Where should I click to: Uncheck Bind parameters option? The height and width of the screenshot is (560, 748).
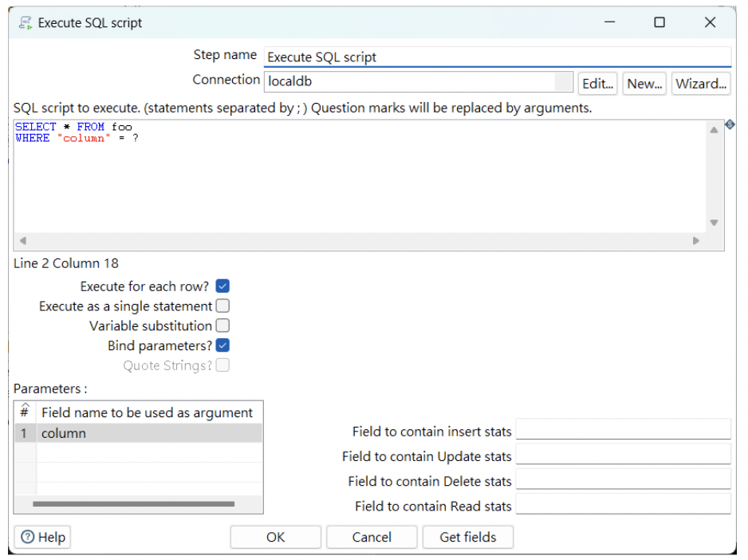[x=222, y=345]
